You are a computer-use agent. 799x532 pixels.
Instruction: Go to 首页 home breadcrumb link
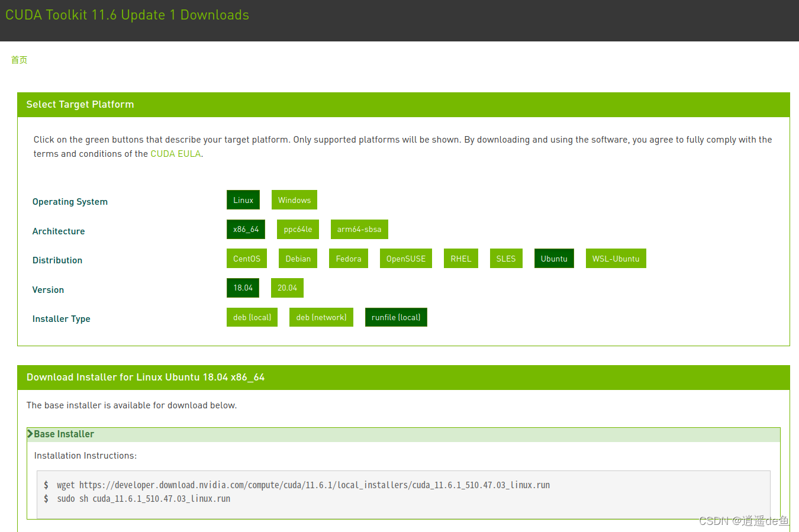click(19, 60)
